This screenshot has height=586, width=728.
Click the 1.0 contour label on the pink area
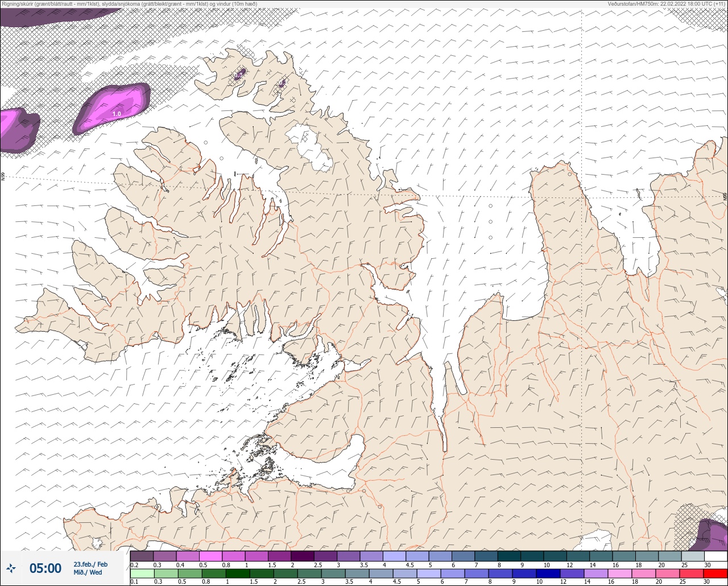pos(117,114)
